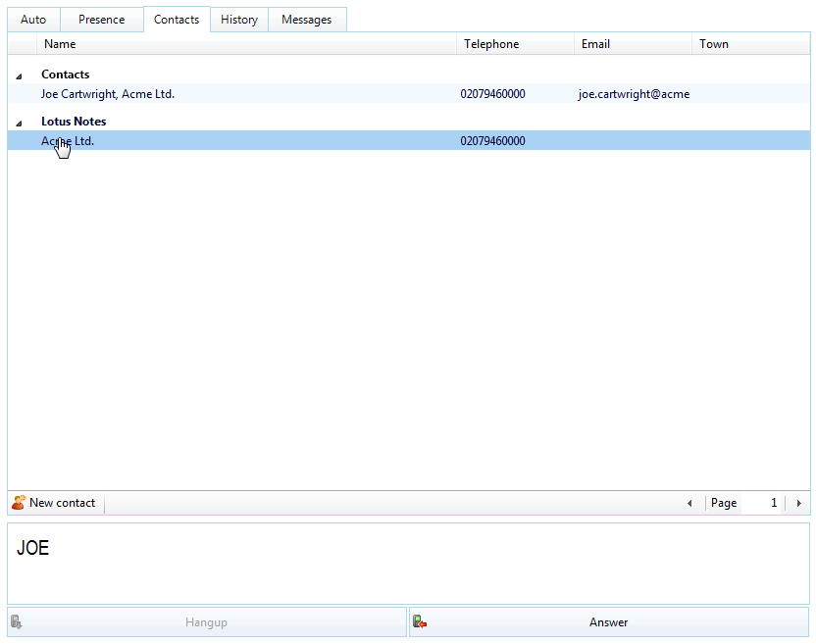Viewport: 816px width, 644px height.
Task: Click the New contact button
Action: pos(55,503)
